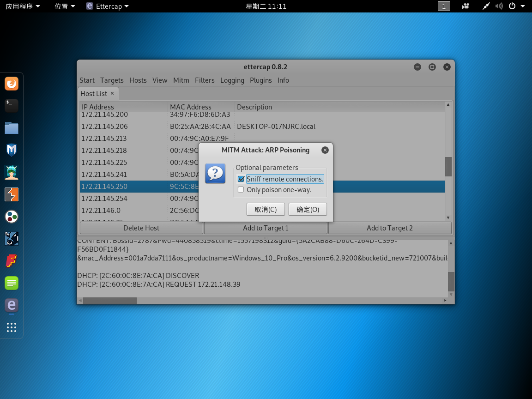Open the Ettercap indicator menu in top bar
This screenshot has width=532, height=399.
click(x=107, y=6)
